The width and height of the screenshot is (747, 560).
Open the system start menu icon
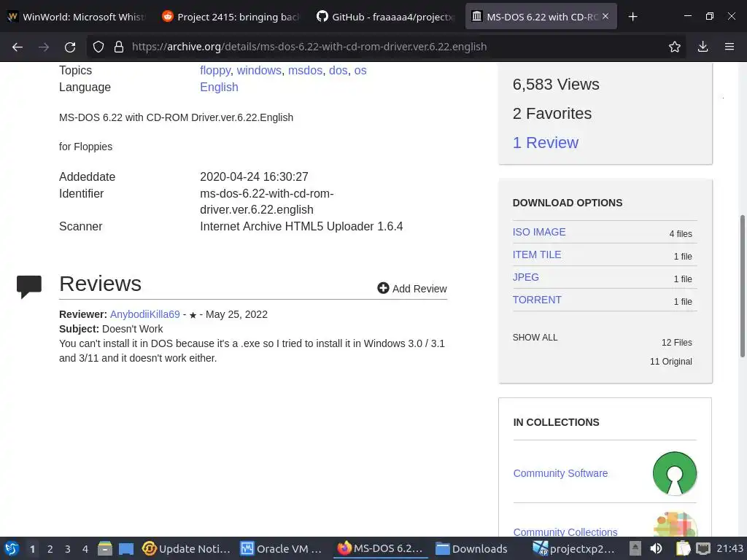click(12, 548)
